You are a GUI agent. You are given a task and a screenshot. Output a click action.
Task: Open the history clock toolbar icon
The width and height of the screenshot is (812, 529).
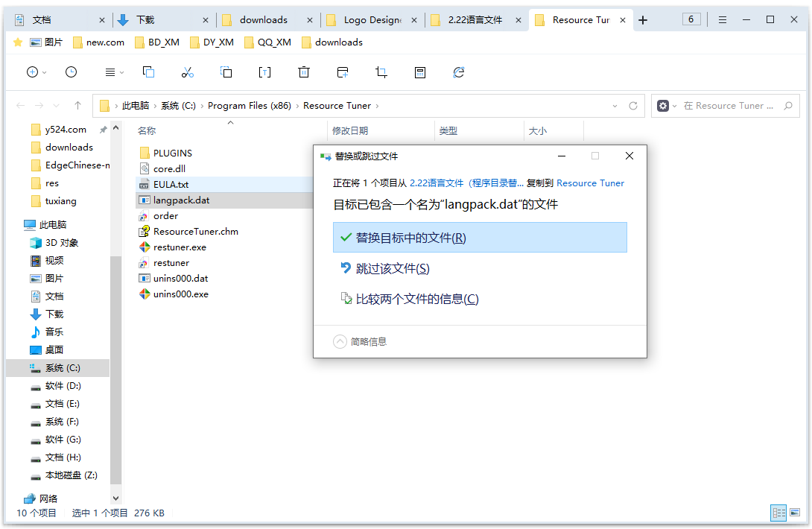(71, 72)
